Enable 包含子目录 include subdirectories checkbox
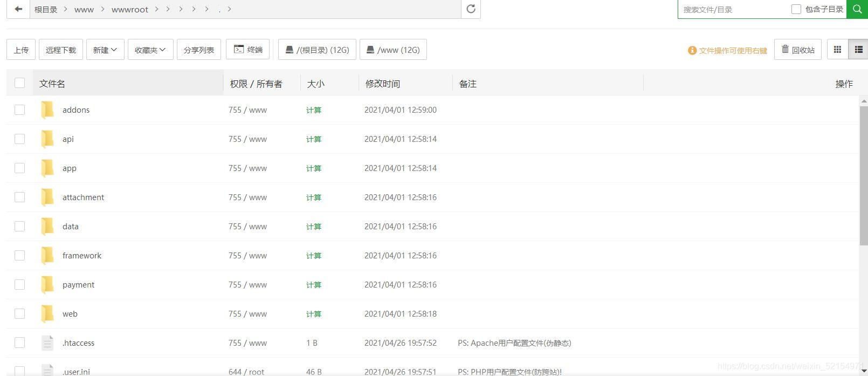 pyautogui.click(x=796, y=9)
